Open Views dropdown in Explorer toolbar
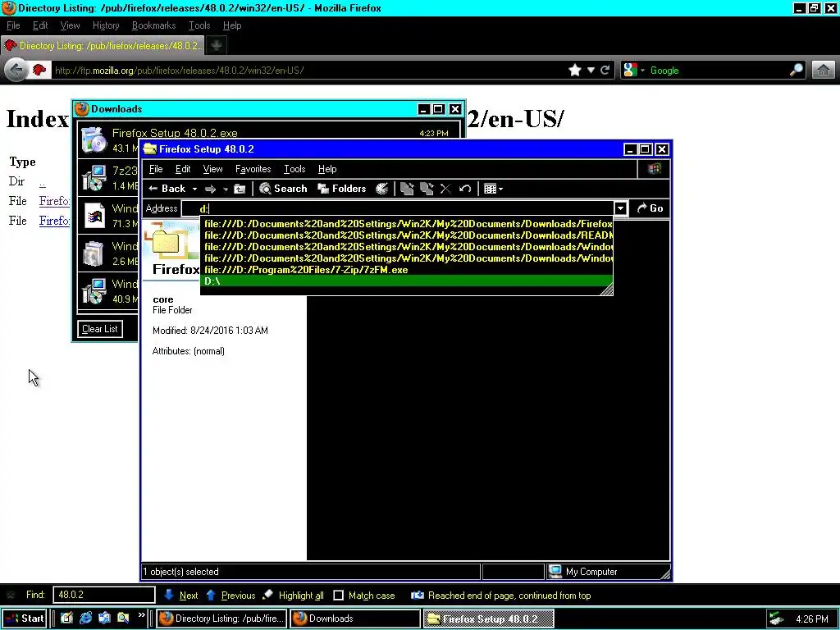 [x=493, y=189]
